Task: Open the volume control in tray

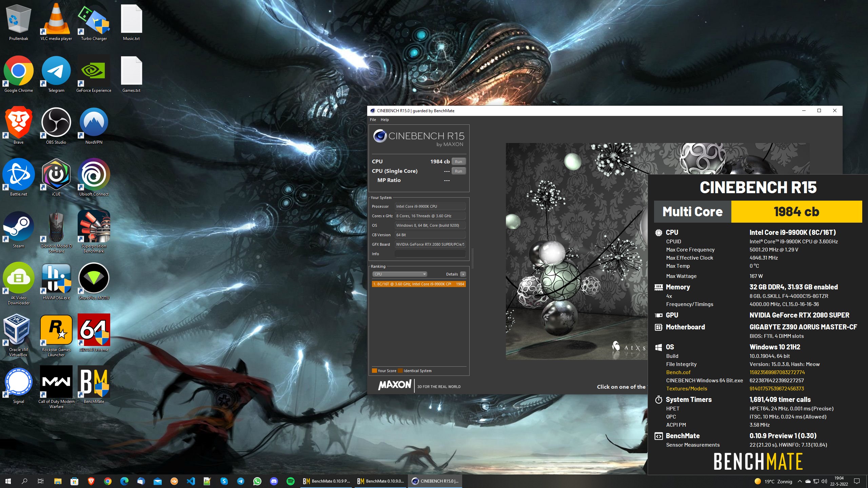Action: [824, 481]
